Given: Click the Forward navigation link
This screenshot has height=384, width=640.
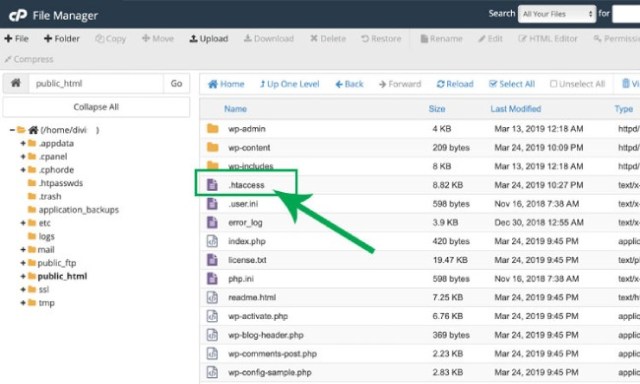Looking at the screenshot, I should point(400,84).
